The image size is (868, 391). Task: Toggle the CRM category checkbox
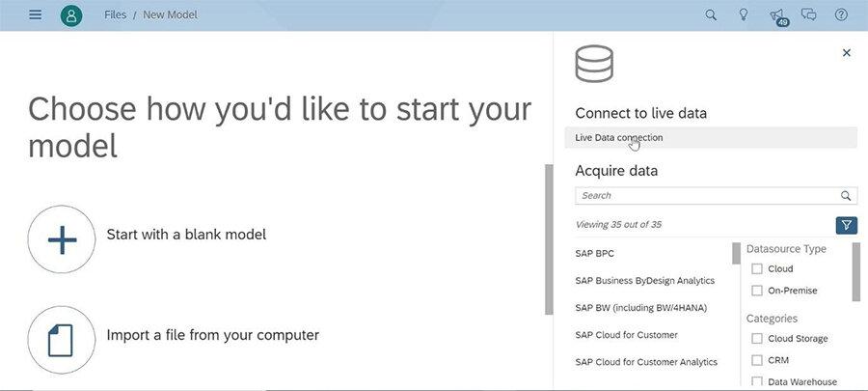point(757,360)
